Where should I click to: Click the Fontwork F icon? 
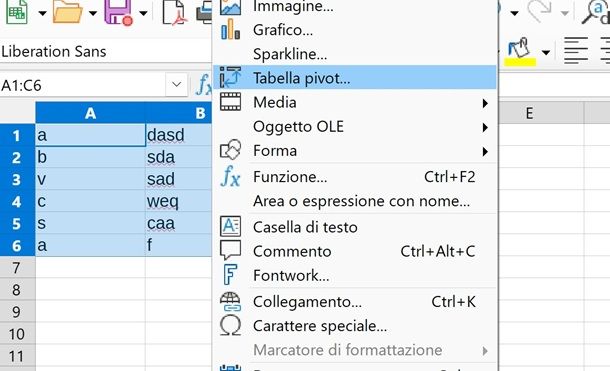click(x=230, y=275)
